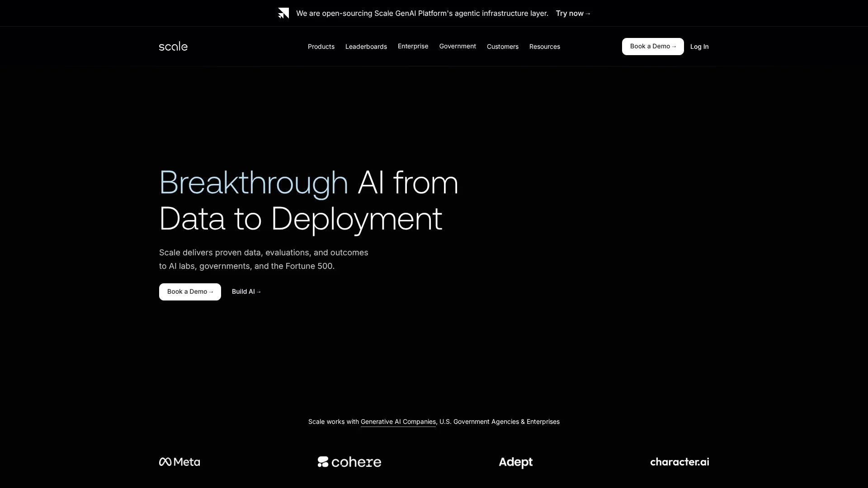Open the Enterprise nav item
This screenshot has width=868, height=488.
413,46
